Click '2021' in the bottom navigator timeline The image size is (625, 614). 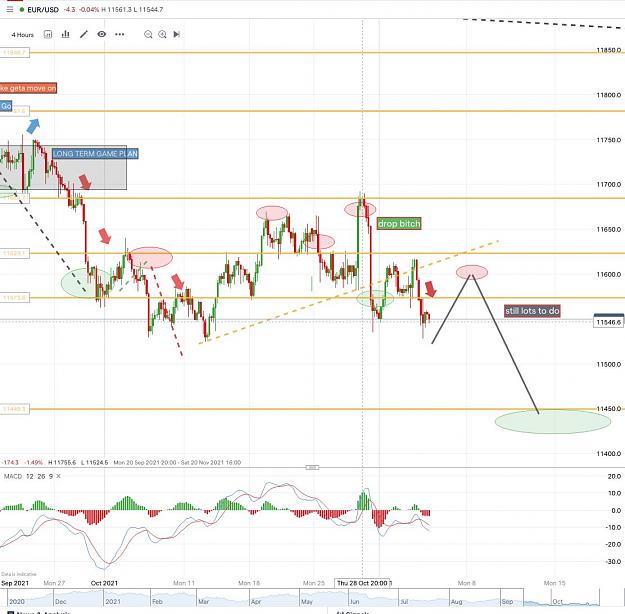pyautogui.click(x=113, y=601)
